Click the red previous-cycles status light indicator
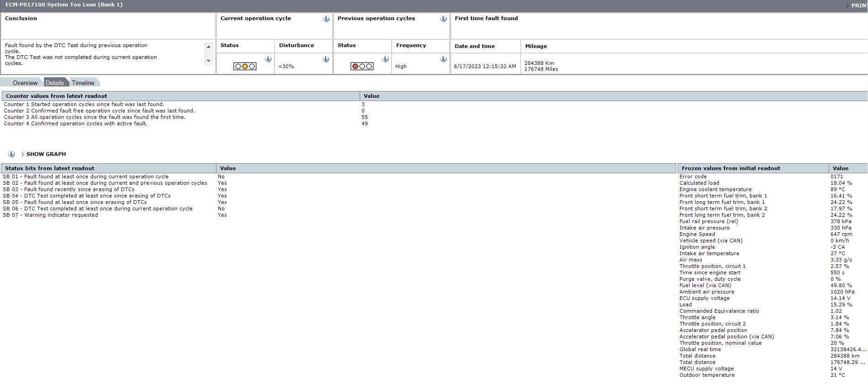Screen dimensions: 868x385 point(362,66)
